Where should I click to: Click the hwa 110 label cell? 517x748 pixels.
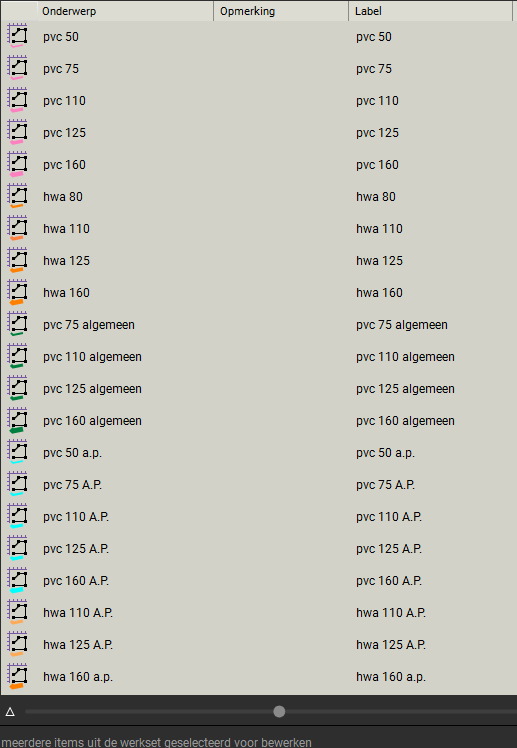click(x=379, y=229)
